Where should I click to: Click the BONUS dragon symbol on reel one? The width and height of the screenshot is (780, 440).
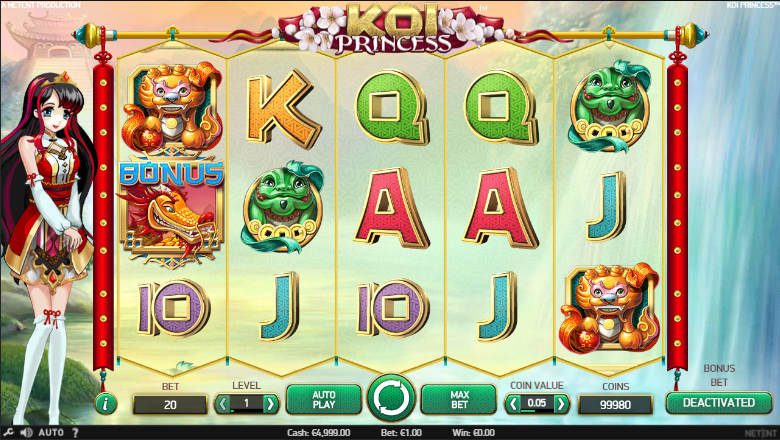(171, 210)
